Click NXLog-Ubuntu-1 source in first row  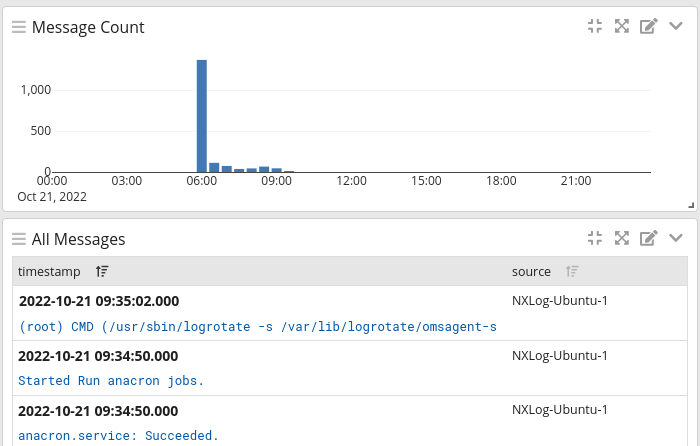pos(559,300)
